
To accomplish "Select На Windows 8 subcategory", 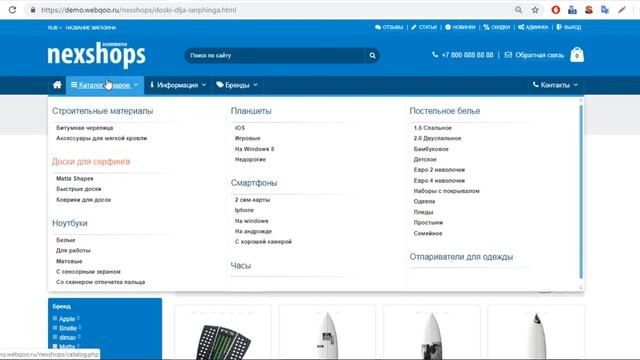I will tap(254, 149).
